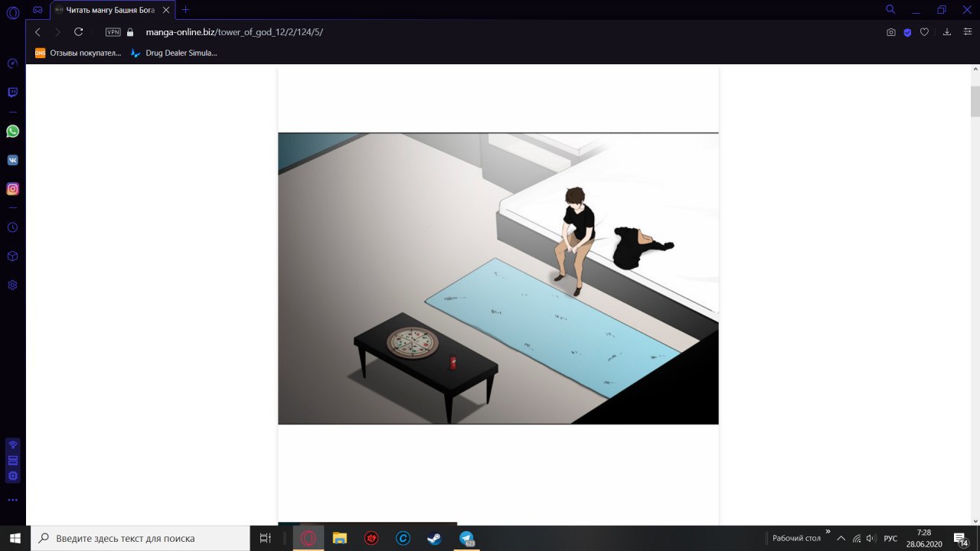
Task: Open the volume speaker tray icon
Action: click(871, 538)
